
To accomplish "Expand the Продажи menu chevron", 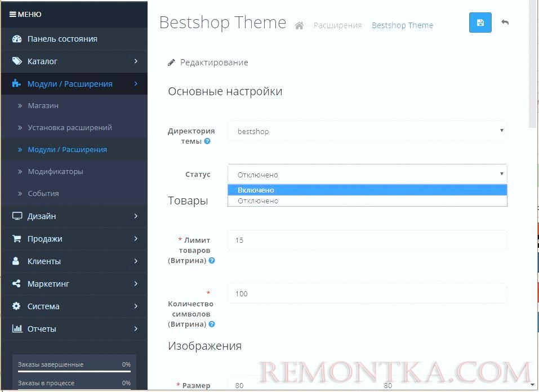I will (136, 239).
